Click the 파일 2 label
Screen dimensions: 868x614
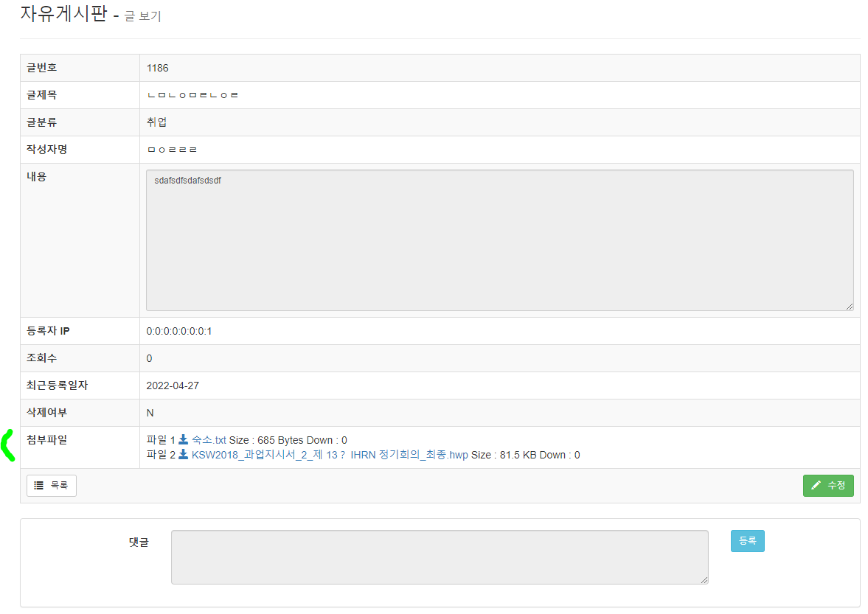[161, 455]
